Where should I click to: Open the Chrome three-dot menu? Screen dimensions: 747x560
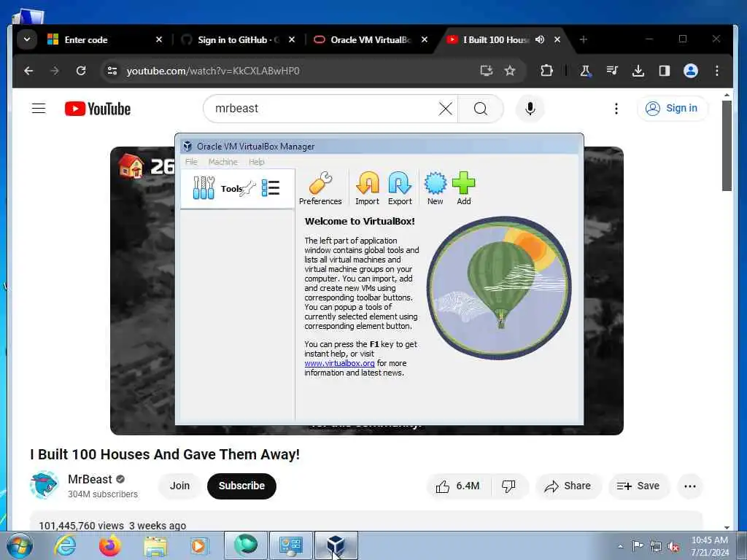717,71
